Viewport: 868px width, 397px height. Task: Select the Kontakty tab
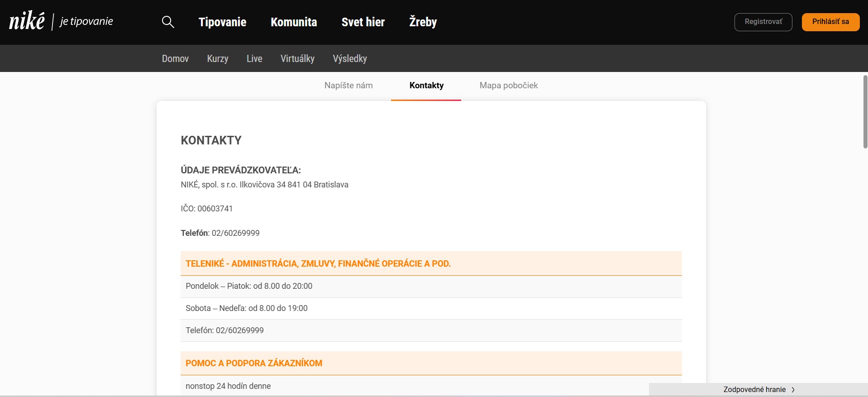(426, 85)
